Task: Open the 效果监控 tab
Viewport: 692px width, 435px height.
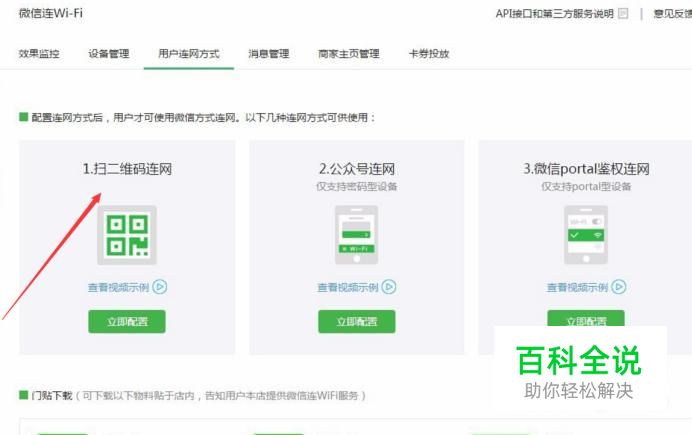Action: pyautogui.click(x=39, y=54)
